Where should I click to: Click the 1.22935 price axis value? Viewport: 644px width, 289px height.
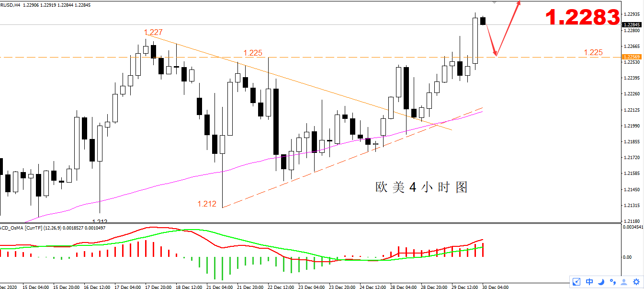[x=633, y=14]
